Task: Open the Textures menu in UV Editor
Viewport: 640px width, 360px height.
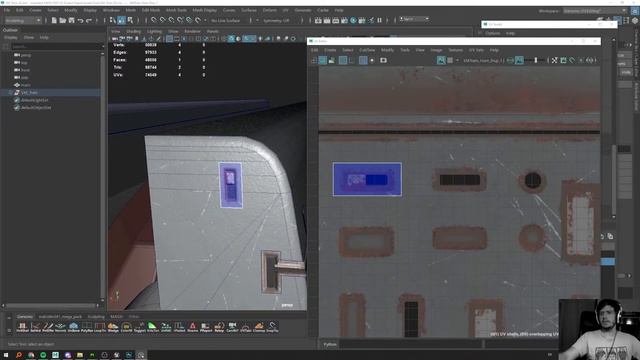Action: coord(456,50)
